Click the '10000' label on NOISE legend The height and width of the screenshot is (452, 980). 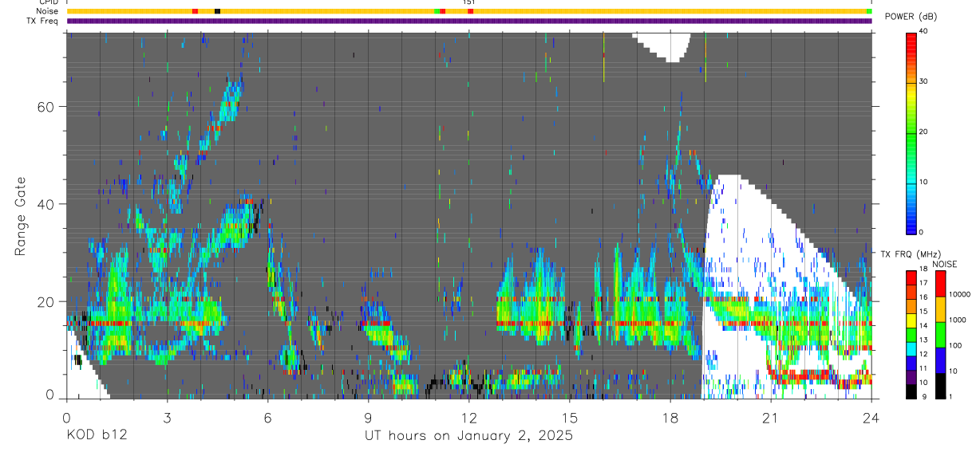point(959,294)
